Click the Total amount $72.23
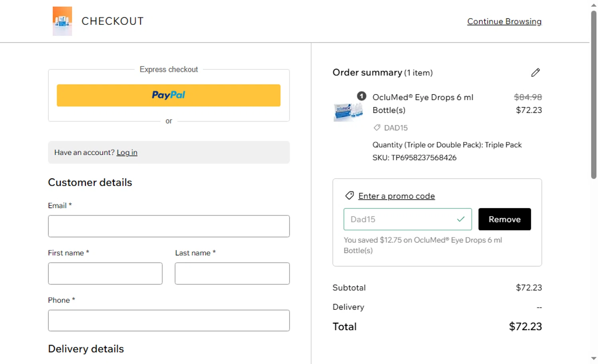 525,327
